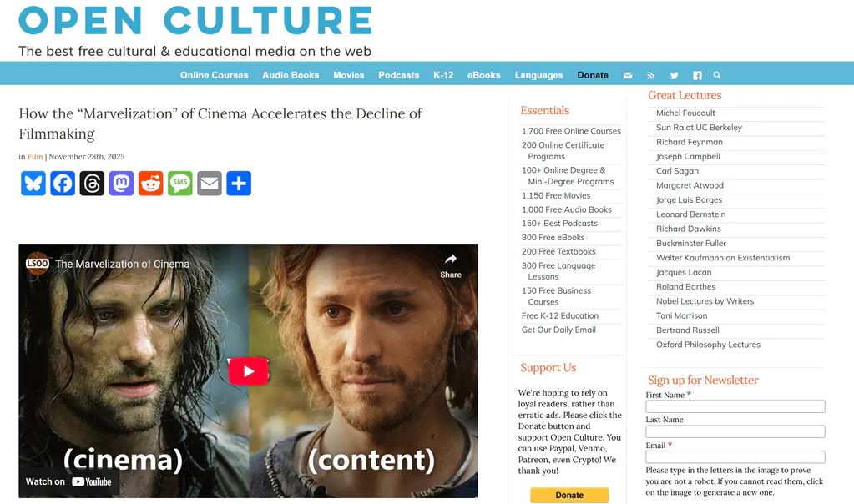The image size is (854, 504).
Task: Click the First Name input field
Action: pyautogui.click(x=735, y=406)
